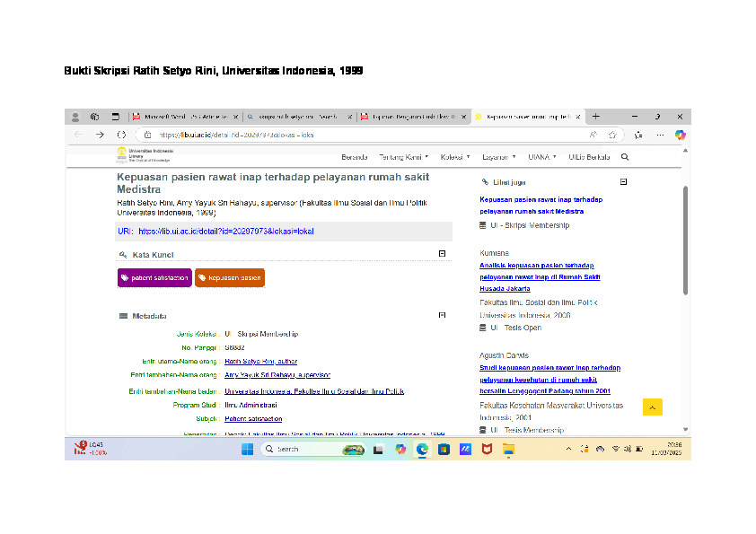
Task: Click the Universitas Indonesia Library logo
Action: 145,155
